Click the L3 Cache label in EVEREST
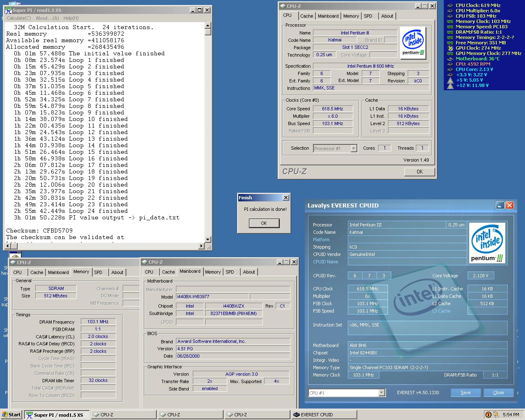The width and height of the screenshot is (525, 420). 441,311
